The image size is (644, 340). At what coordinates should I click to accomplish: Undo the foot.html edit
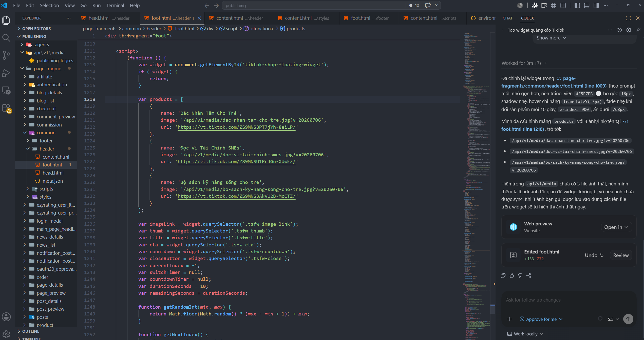click(594, 255)
